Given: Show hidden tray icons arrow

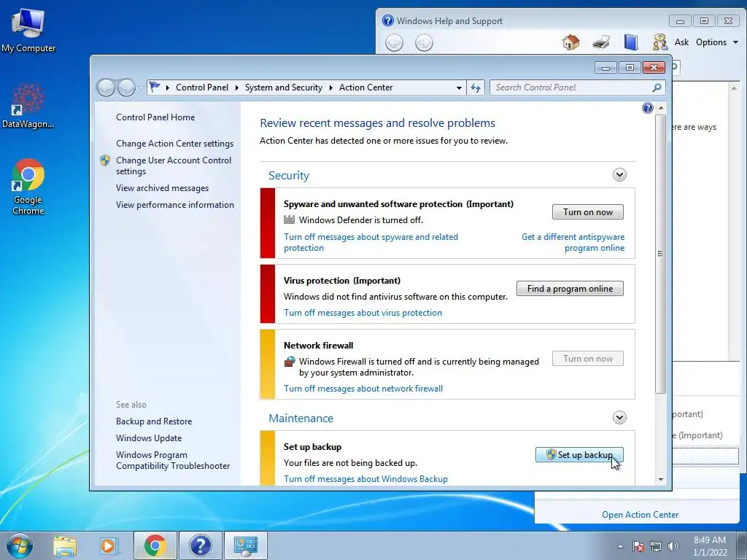Looking at the screenshot, I should point(620,546).
